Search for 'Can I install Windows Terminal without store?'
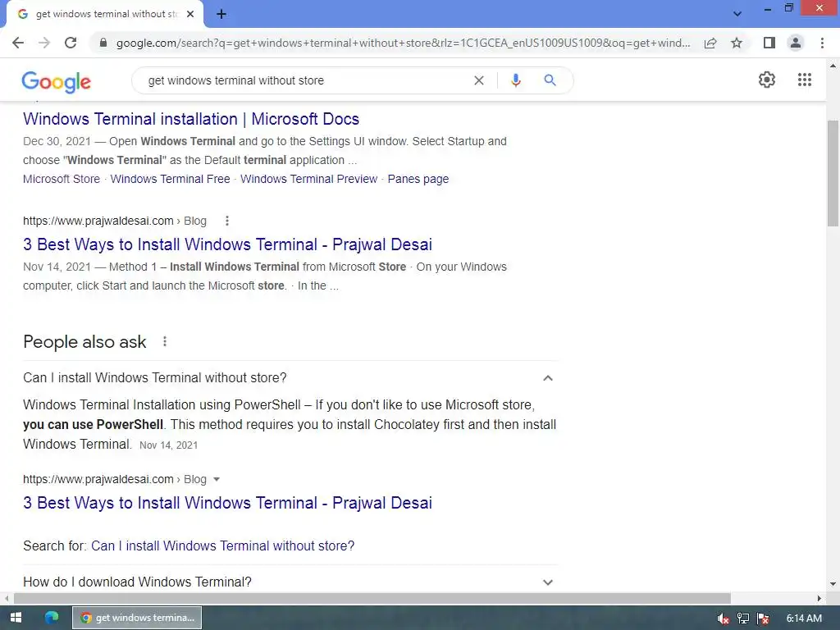 223,546
